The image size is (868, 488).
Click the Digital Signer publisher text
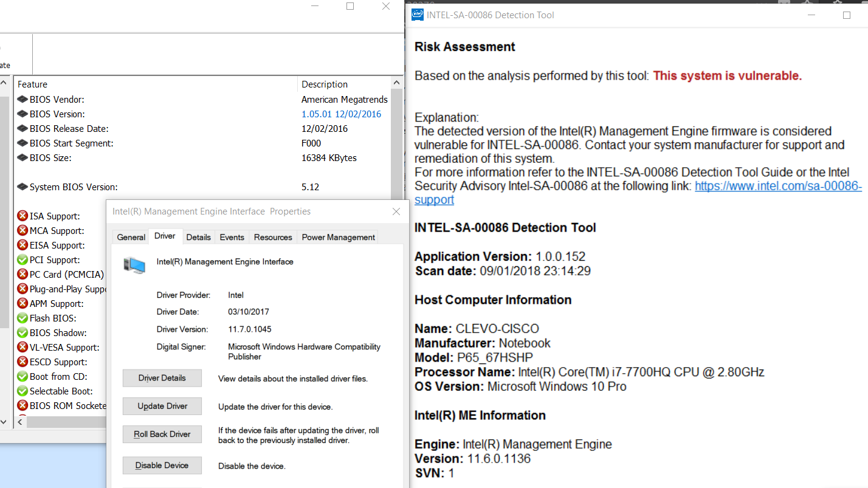(304, 352)
